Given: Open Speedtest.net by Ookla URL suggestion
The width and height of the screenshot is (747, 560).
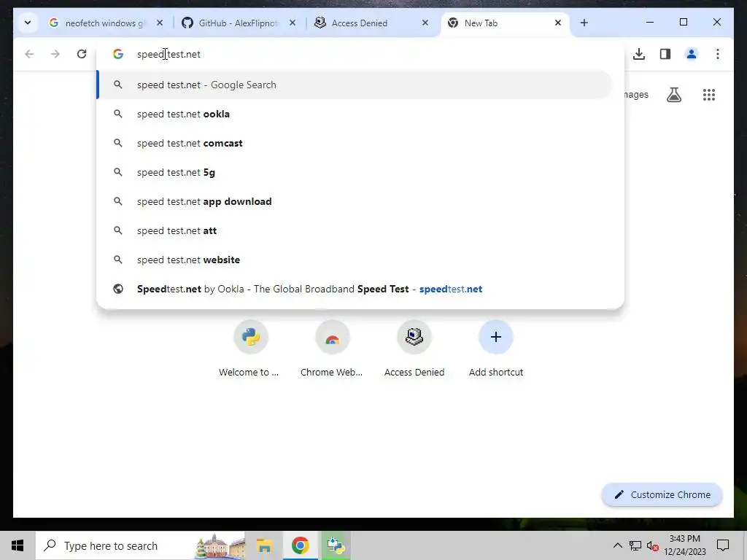Looking at the screenshot, I should 355,289.
